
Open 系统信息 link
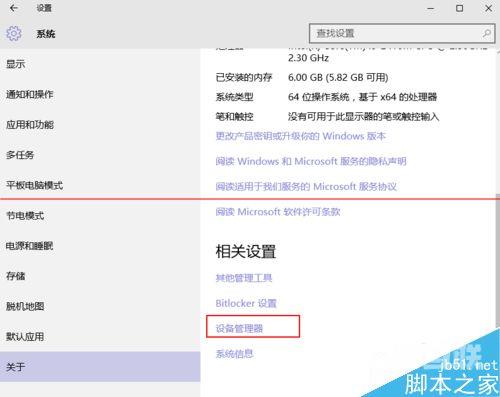click(234, 354)
